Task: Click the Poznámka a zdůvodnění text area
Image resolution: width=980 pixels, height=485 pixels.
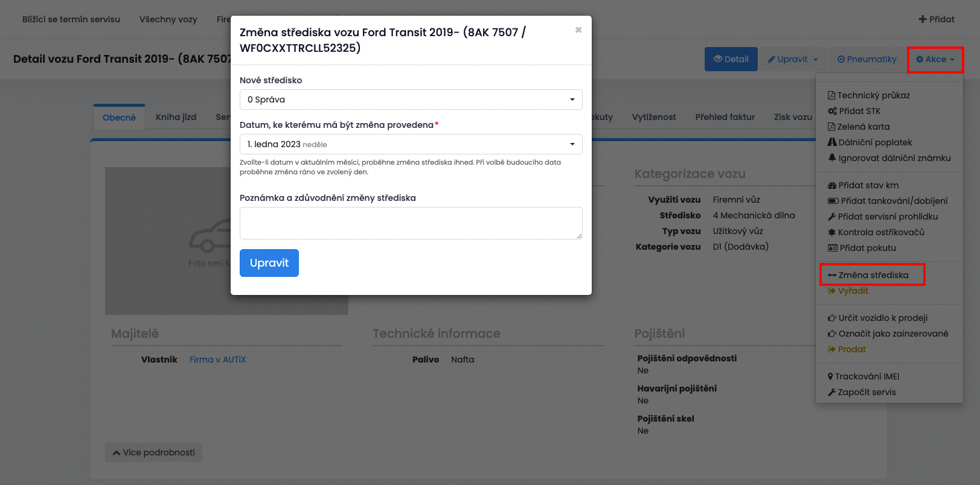Action: pyautogui.click(x=411, y=223)
